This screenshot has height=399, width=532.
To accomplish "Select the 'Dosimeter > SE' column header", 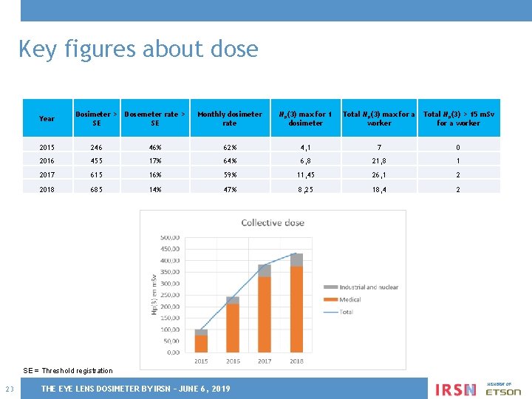I will pos(97,118).
